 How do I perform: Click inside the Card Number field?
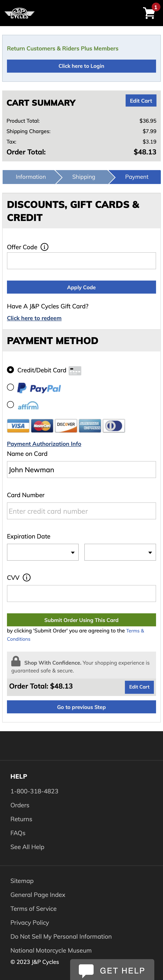[x=81, y=511]
